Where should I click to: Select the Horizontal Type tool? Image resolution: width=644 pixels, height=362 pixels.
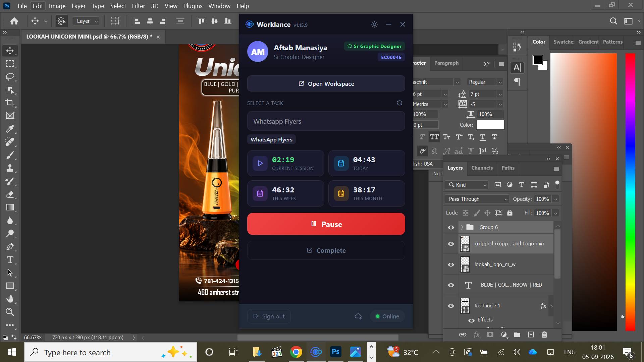10,260
